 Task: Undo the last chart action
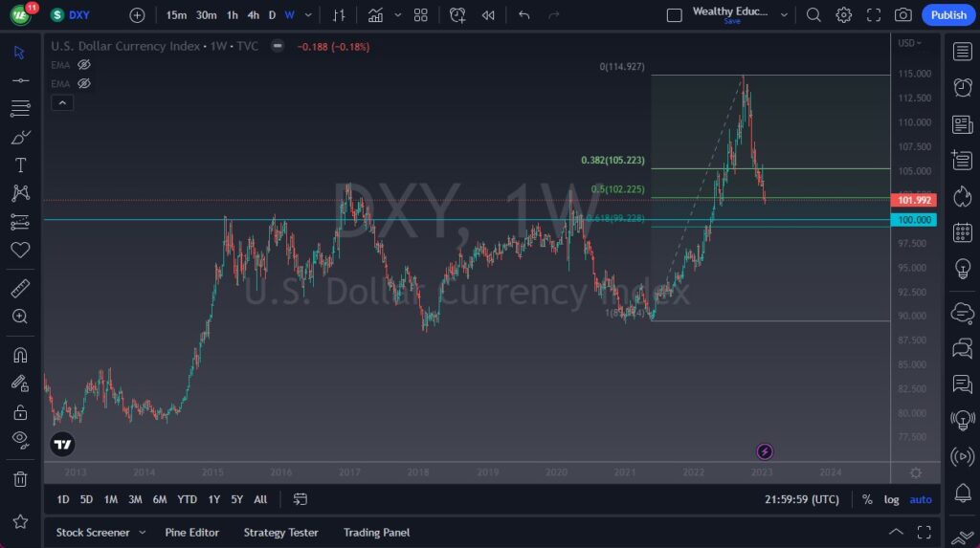click(x=523, y=15)
